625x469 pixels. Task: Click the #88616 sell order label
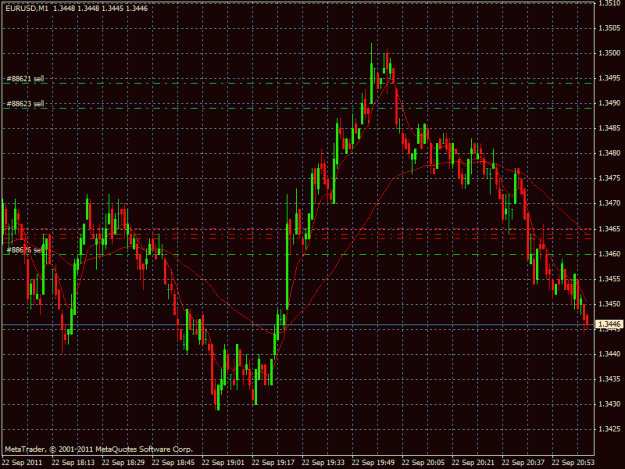point(25,250)
